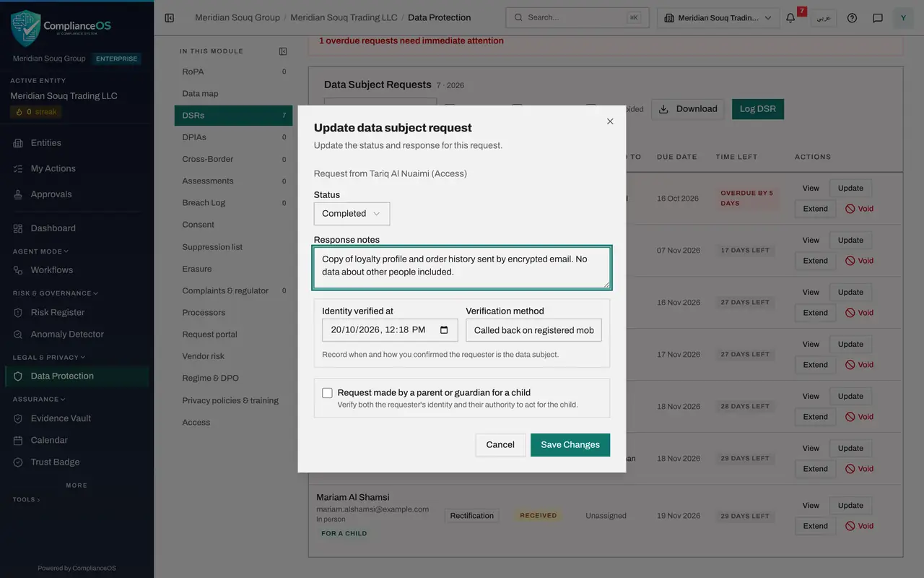
Task: Open the user avatar Y menu
Action: pyautogui.click(x=903, y=18)
